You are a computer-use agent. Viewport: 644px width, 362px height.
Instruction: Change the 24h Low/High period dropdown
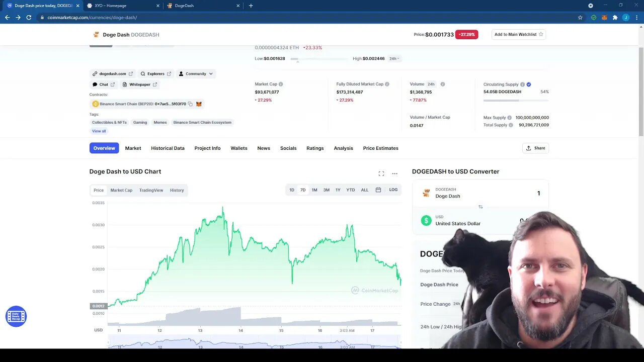pos(394,59)
